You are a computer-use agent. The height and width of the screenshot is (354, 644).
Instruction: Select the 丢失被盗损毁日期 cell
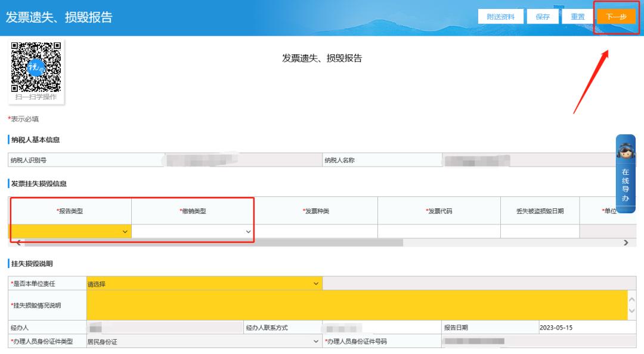(x=538, y=229)
